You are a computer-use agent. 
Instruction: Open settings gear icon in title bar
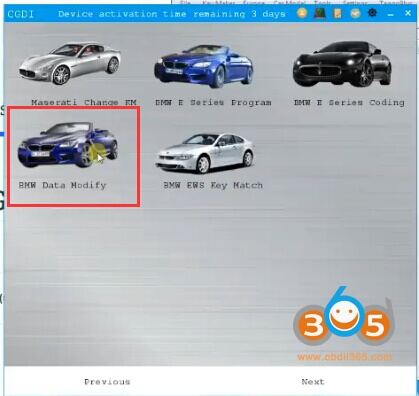[x=372, y=13]
